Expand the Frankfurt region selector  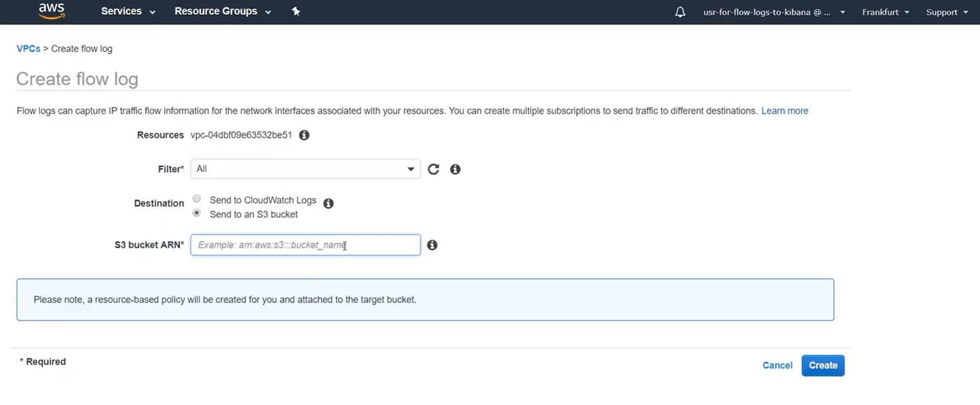click(885, 12)
